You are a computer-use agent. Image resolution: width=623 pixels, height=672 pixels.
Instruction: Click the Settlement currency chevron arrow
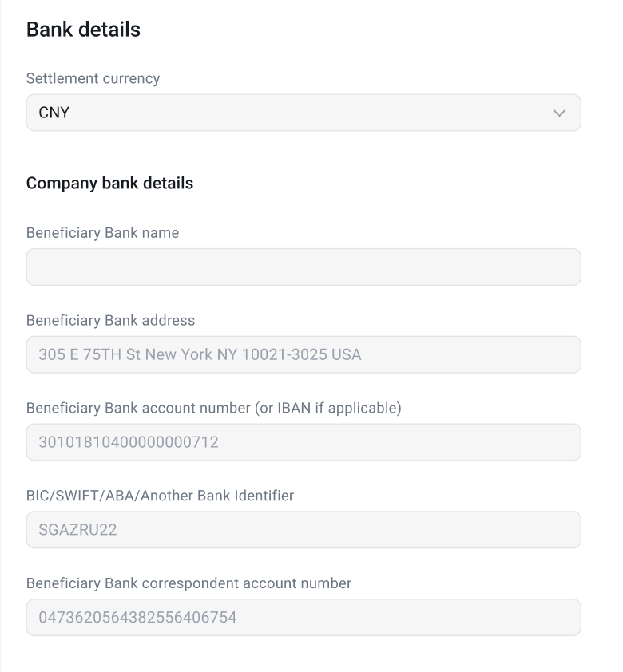pyautogui.click(x=559, y=113)
